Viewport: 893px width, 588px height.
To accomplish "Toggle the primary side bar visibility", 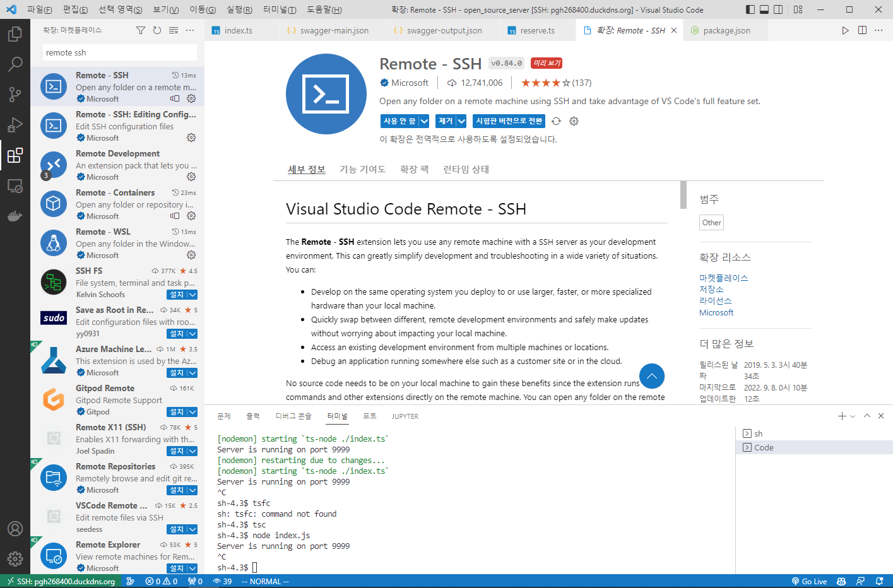I will point(750,9).
